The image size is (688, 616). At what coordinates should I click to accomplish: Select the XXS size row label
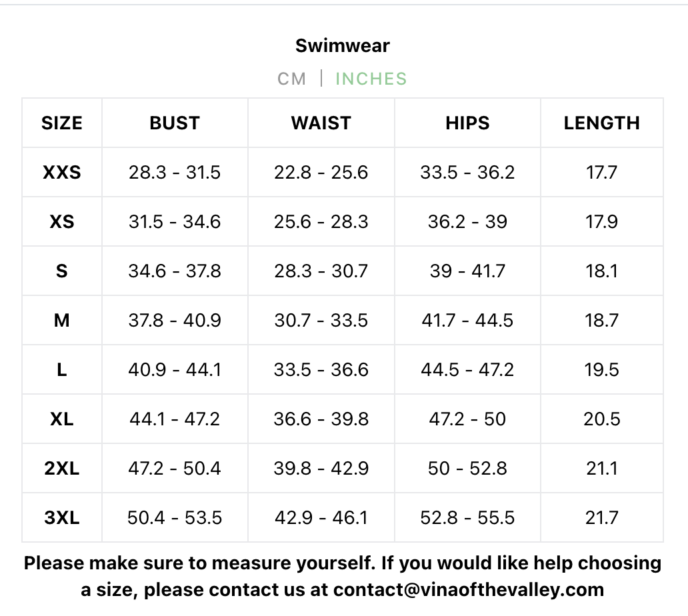tap(62, 173)
